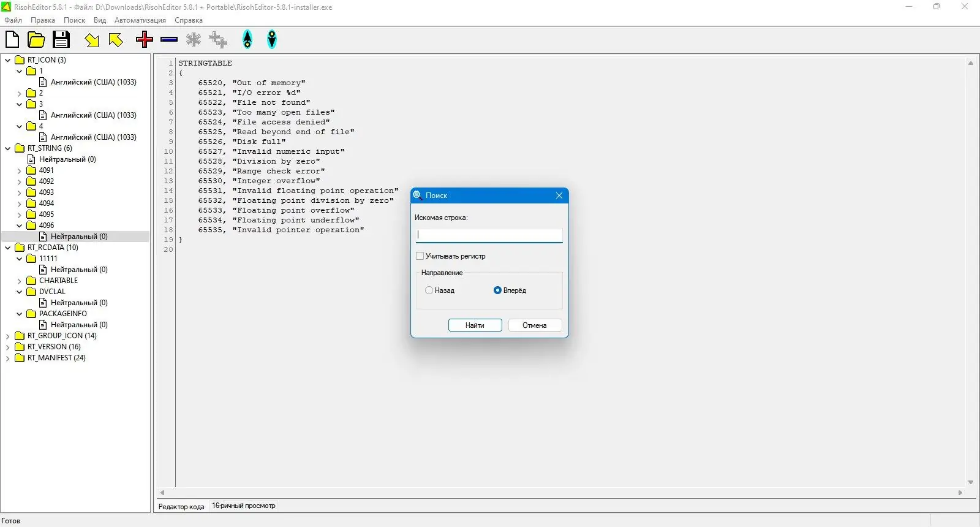The image size is (980, 527).
Task: Enable the Учитывать регистр checkbox
Action: tap(420, 256)
